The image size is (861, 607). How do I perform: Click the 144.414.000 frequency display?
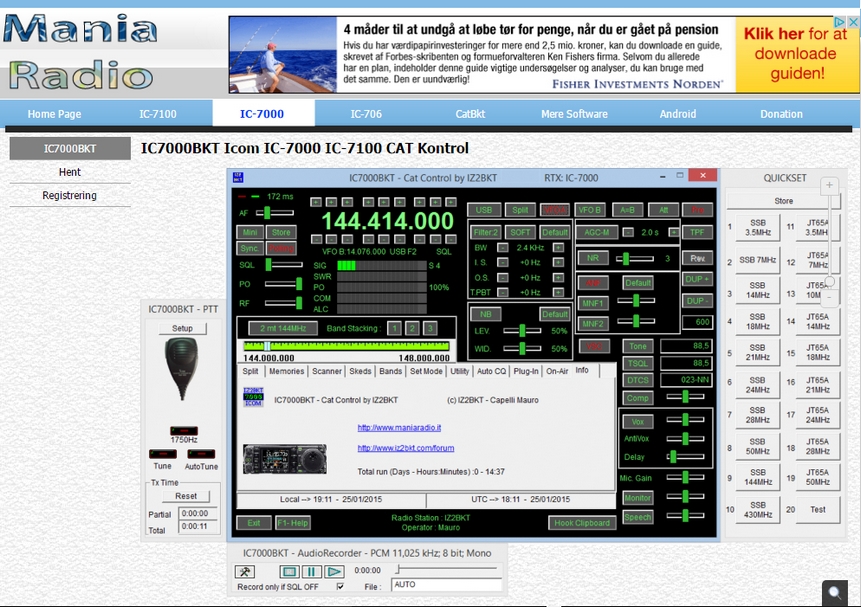387,221
